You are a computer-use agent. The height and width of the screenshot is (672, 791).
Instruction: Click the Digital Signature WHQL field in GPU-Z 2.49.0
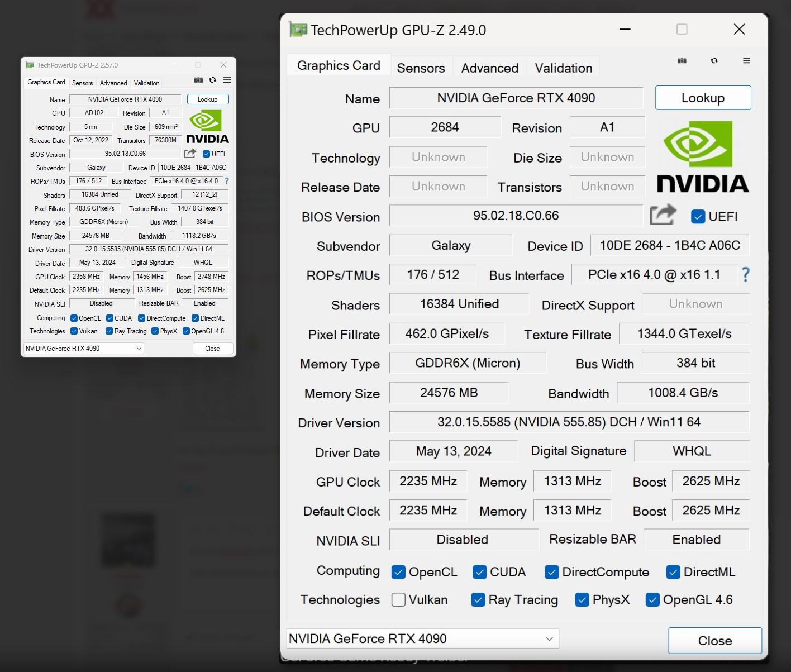692,451
